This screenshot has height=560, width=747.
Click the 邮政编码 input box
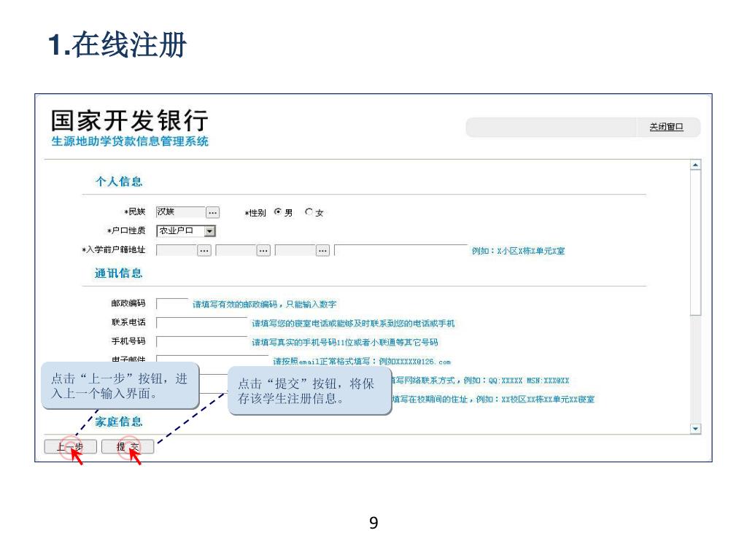click(x=172, y=304)
